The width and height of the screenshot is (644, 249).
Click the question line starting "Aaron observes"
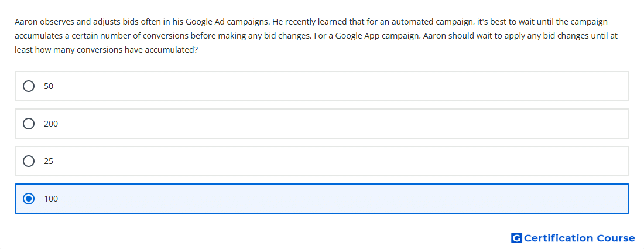tap(311, 22)
